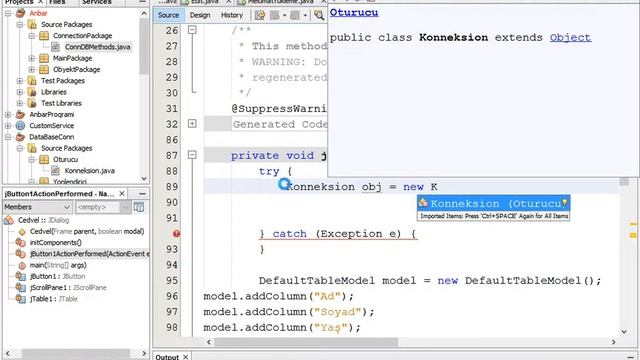
Task: Switch to the Source view tab
Action: (x=169, y=15)
